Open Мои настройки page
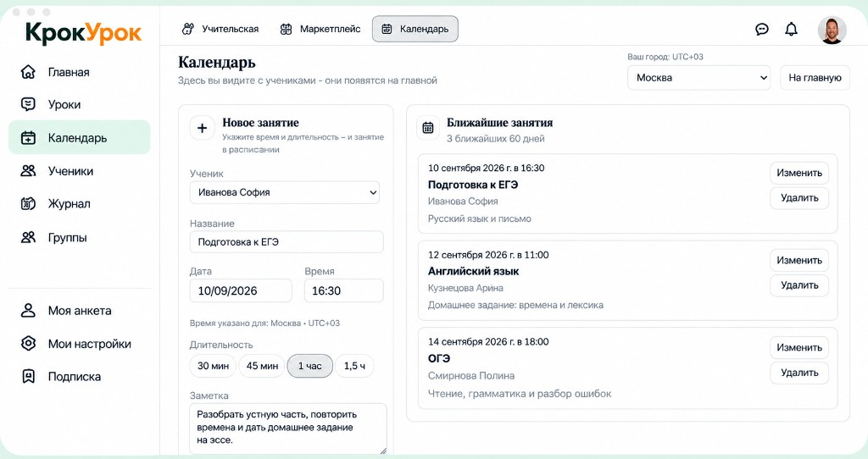This screenshot has height=459, width=868. (x=79, y=344)
